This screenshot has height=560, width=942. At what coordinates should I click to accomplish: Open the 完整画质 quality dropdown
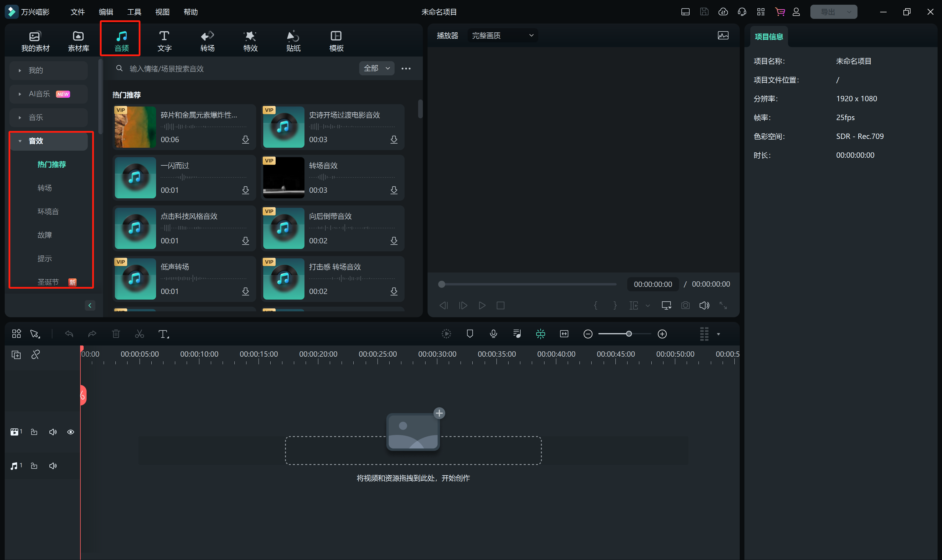pos(502,36)
